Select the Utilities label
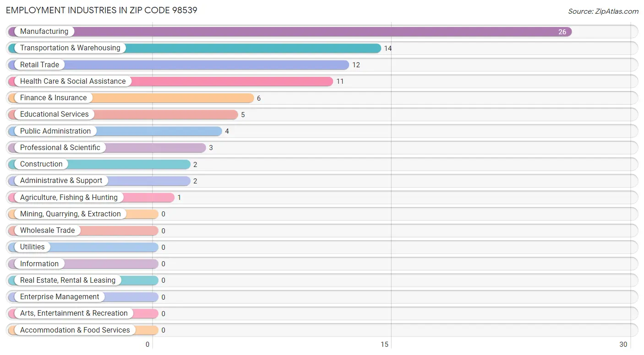Viewport: 644px width, 355px height. coord(33,247)
